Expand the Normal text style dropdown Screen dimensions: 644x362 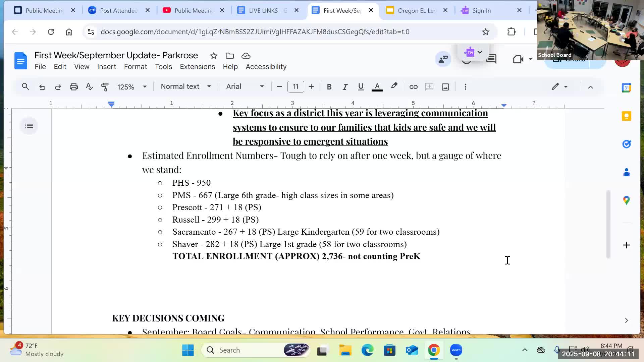click(x=186, y=86)
